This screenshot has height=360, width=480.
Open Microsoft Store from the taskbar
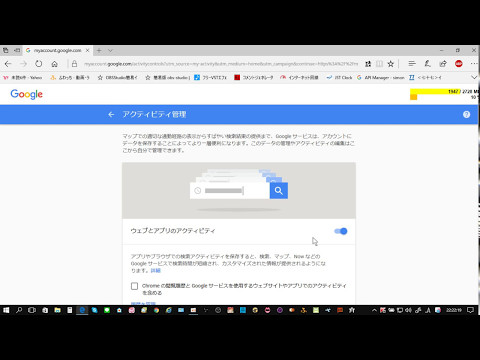[x=45, y=310]
